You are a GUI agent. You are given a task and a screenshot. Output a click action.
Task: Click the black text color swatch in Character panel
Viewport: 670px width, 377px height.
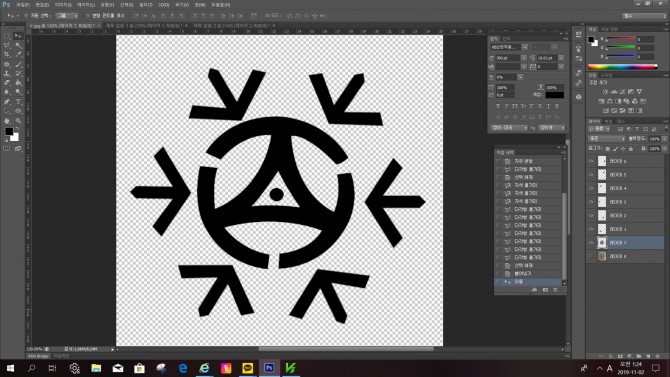tap(554, 95)
